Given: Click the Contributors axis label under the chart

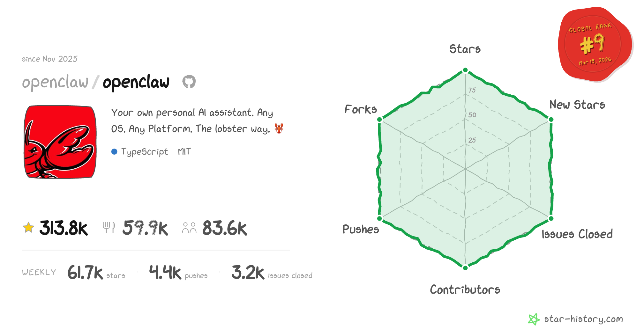Looking at the screenshot, I should pyautogui.click(x=465, y=289).
